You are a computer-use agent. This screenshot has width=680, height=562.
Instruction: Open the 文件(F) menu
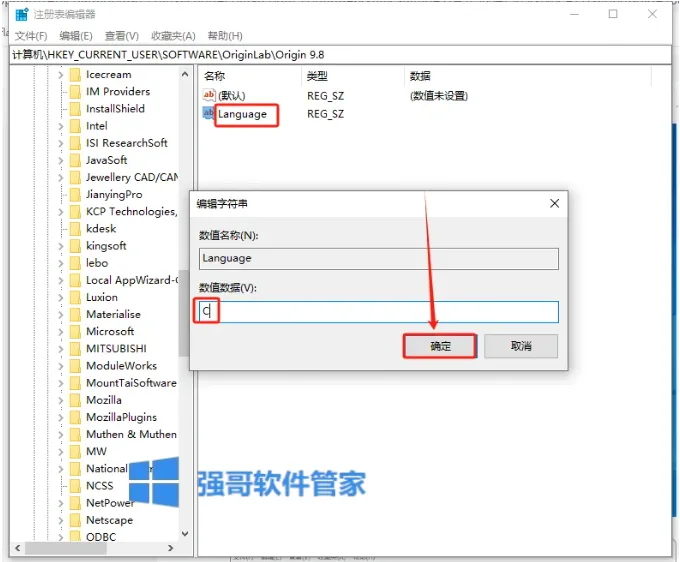[x=31, y=36]
